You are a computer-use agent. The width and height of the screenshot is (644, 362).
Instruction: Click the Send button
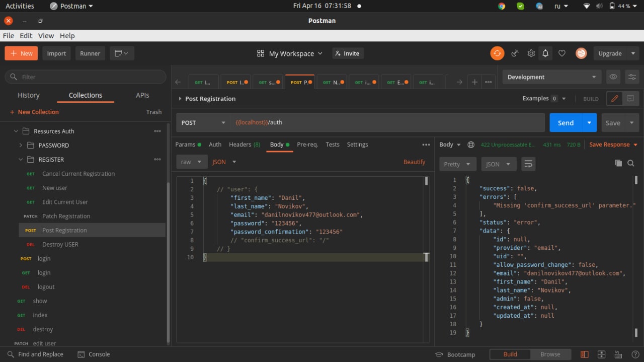coord(566,123)
